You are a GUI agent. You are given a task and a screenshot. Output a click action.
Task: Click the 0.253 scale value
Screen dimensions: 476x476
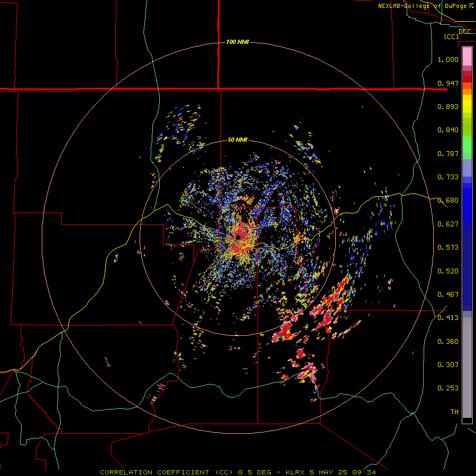click(448, 388)
